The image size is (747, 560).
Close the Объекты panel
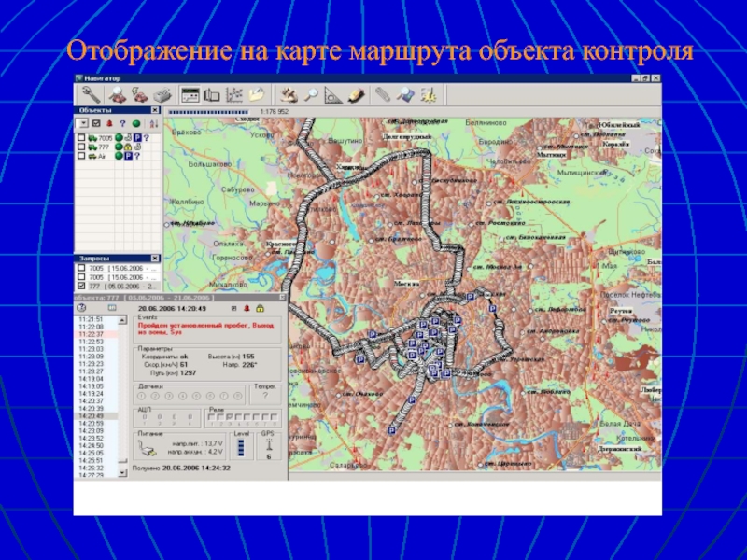155,110
